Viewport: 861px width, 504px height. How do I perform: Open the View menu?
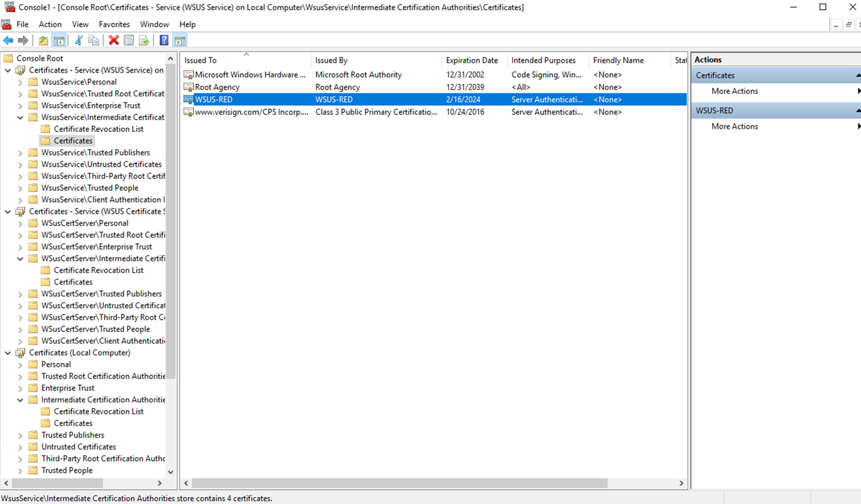[80, 24]
